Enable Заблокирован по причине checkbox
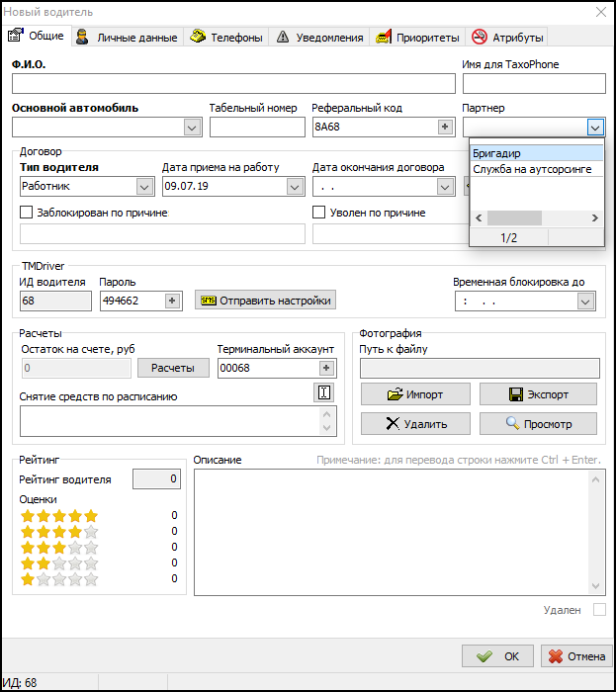This screenshot has width=616, height=692. tap(27, 213)
